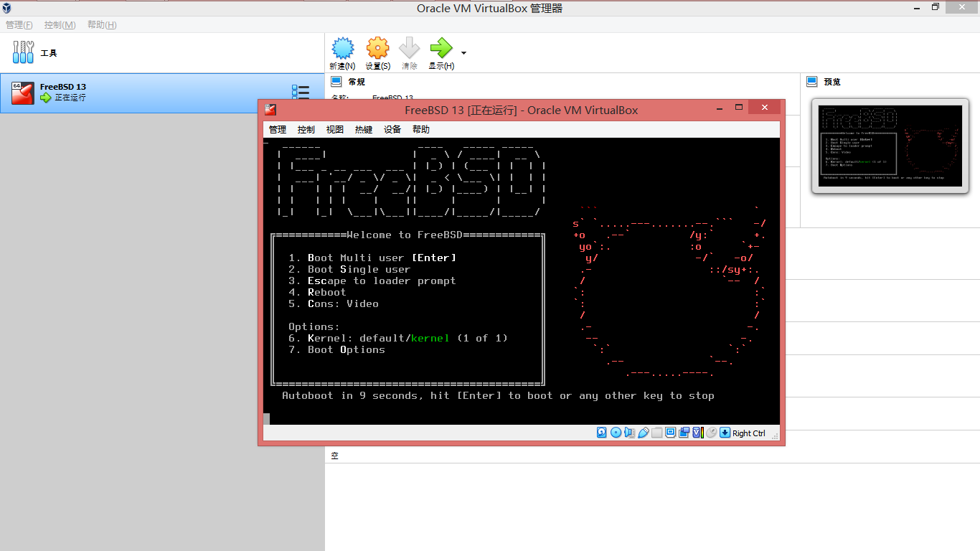980x551 pixels.
Task: Toggle the mouse integration status icon
Action: [x=710, y=432]
